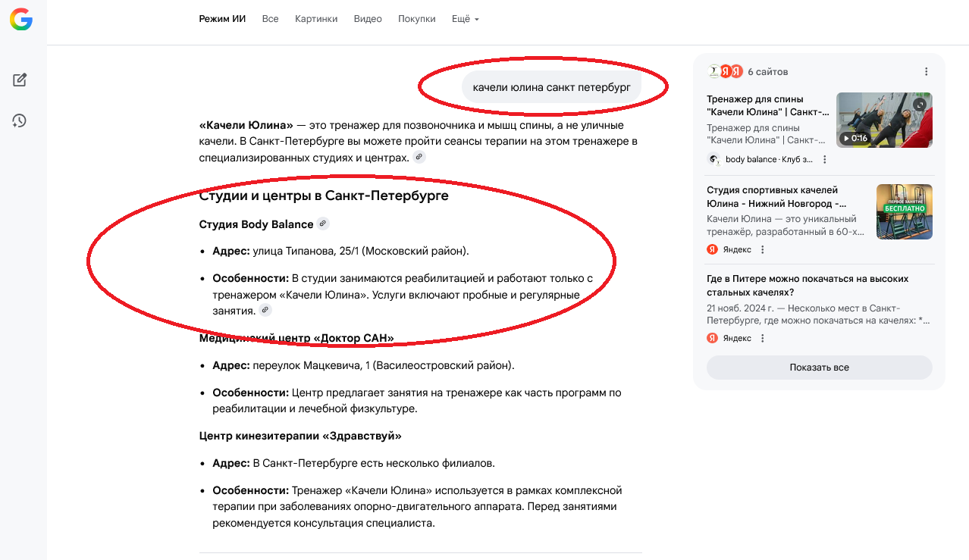Open the search history clock icon
Image resolution: width=969 pixels, height=560 pixels.
pyautogui.click(x=20, y=120)
